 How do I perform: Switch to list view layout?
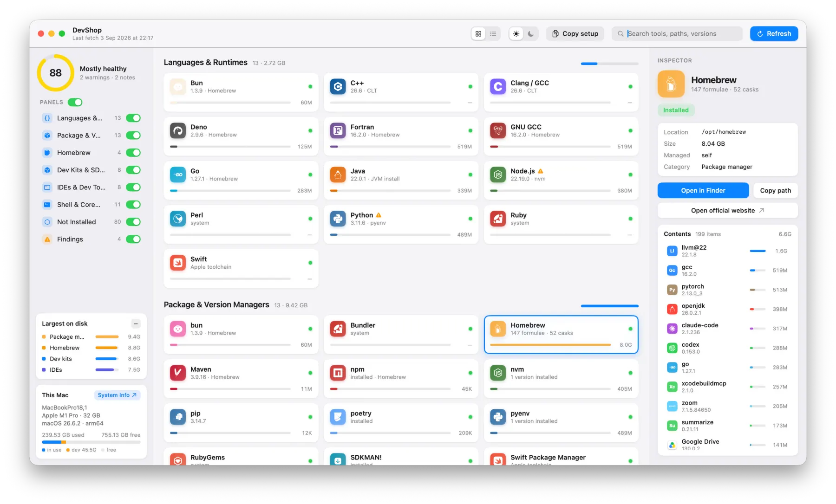[493, 34]
